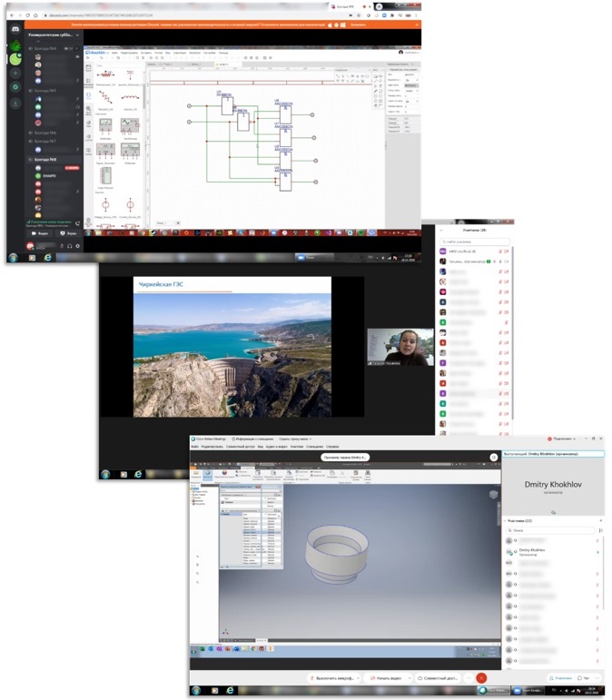This screenshot has width=612, height=700.
Task: Click the Zoom find participant search field
Action: 475,242
